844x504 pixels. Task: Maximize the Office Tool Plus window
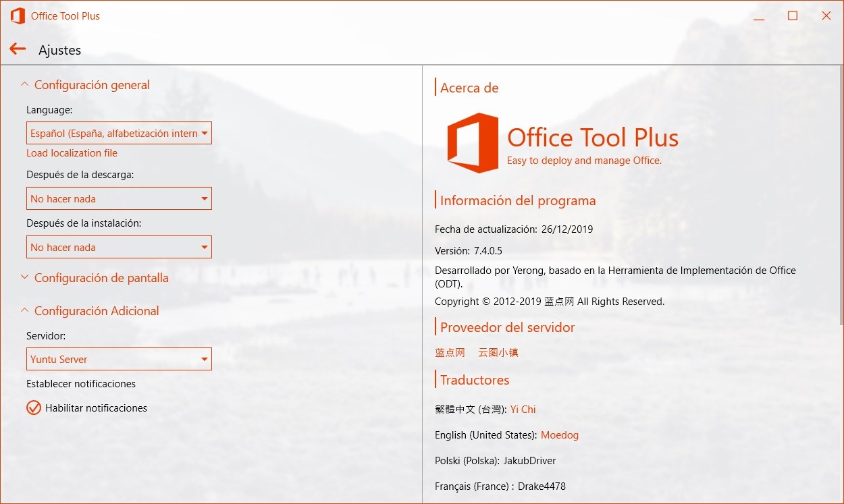tap(793, 16)
